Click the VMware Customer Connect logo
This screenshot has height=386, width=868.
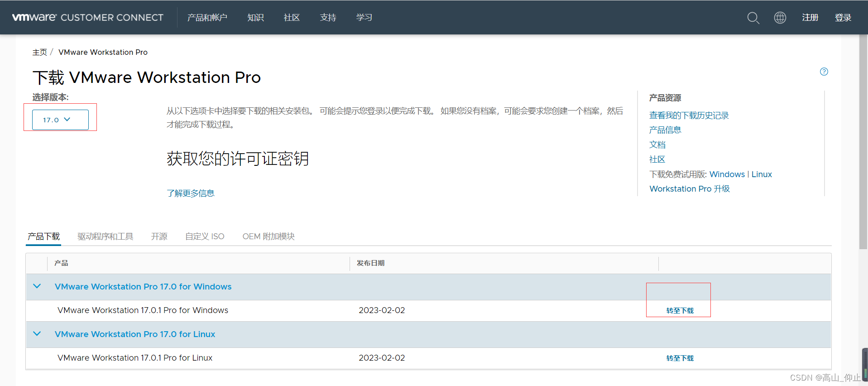(x=87, y=17)
